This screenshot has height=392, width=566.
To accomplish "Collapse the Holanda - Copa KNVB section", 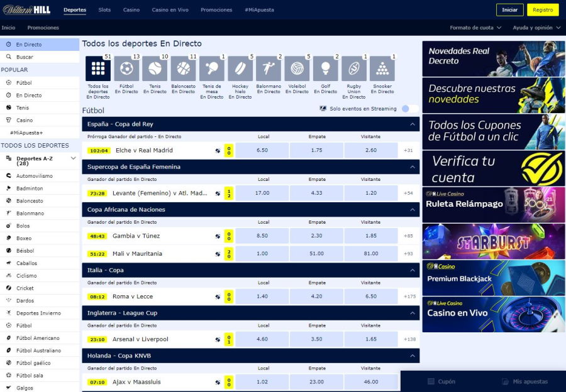I will tap(412, 356).
